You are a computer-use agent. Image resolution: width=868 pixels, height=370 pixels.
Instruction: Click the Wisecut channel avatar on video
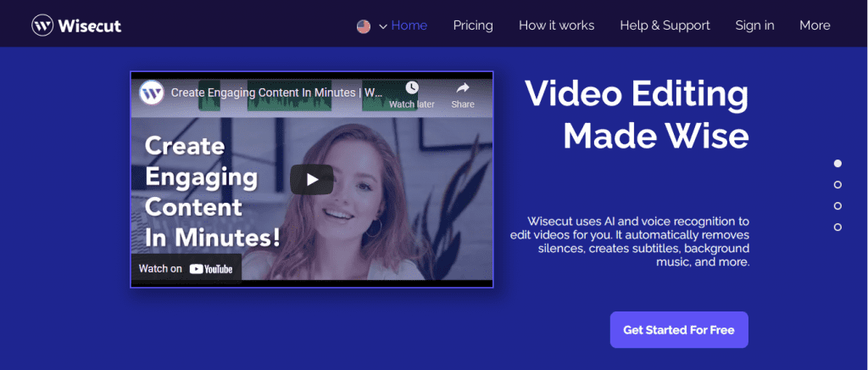[x=151, y=92]
